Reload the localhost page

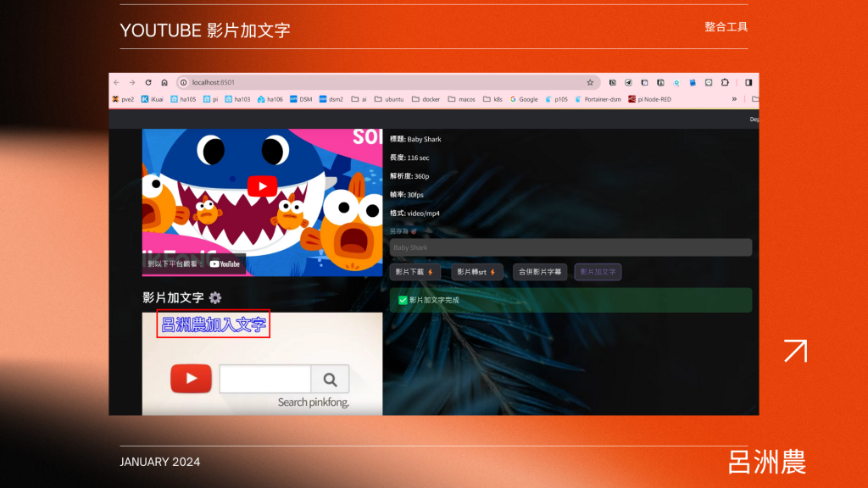pyautogui.click(x=148, y=82)
